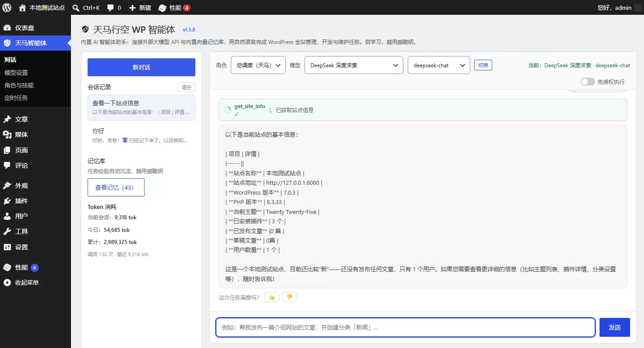The image size is (644, 348).
Task: Click the 文章 pin icon in sidebar
Action: (x=7, y=119)
